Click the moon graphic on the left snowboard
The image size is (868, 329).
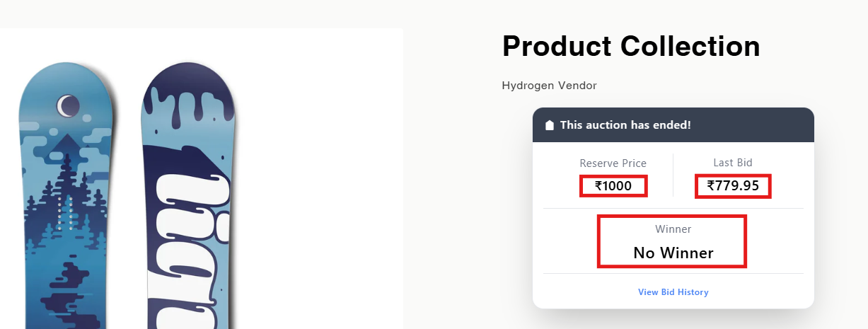[x=68, y=107]
